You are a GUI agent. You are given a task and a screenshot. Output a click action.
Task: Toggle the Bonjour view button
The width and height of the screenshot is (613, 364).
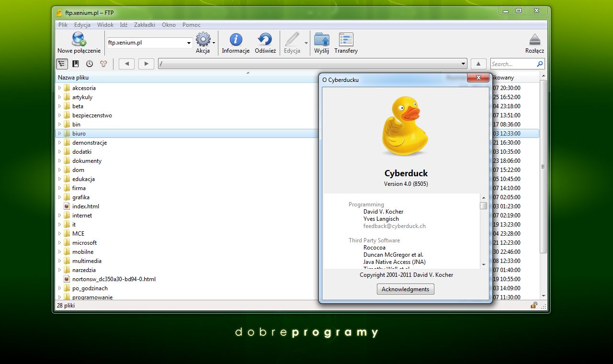pos(103,64)
